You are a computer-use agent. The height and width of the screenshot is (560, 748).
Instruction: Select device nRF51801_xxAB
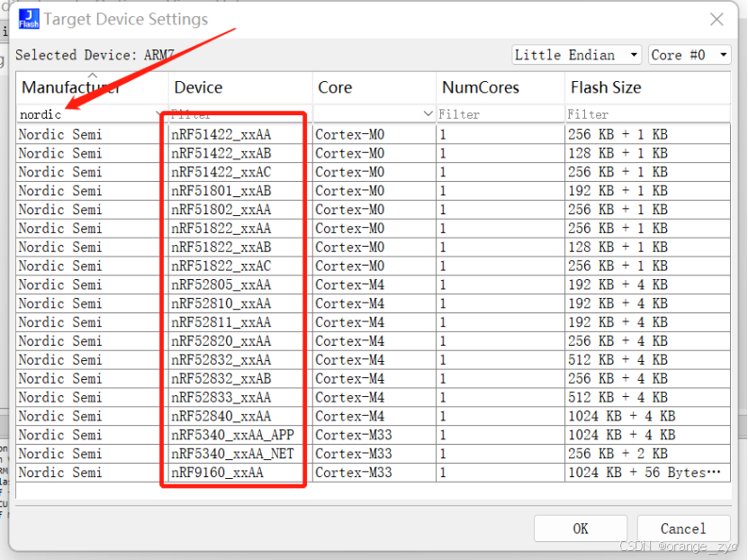221,191
